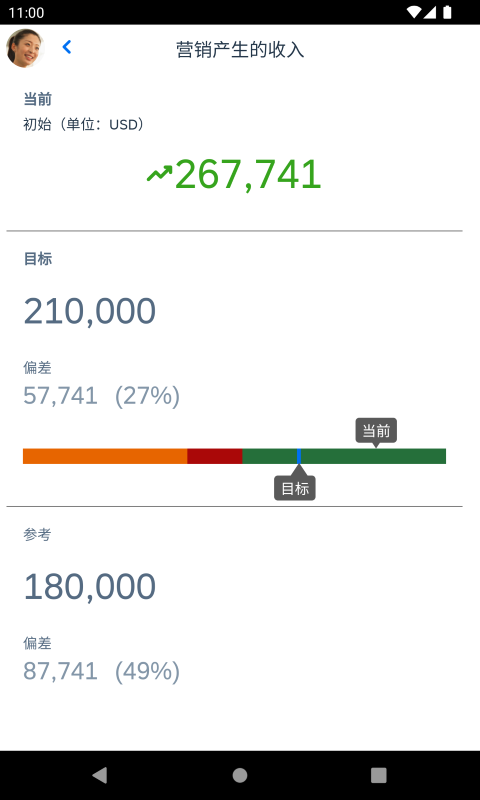Tap the 当前 tooltip label above bar
The width and height of the screenshot is (480, 800).
pos(376,431)
